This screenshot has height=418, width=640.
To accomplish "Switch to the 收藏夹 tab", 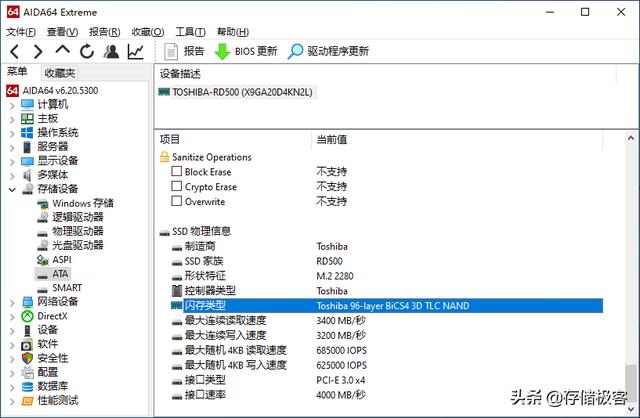I will click(x=60, y=73).
